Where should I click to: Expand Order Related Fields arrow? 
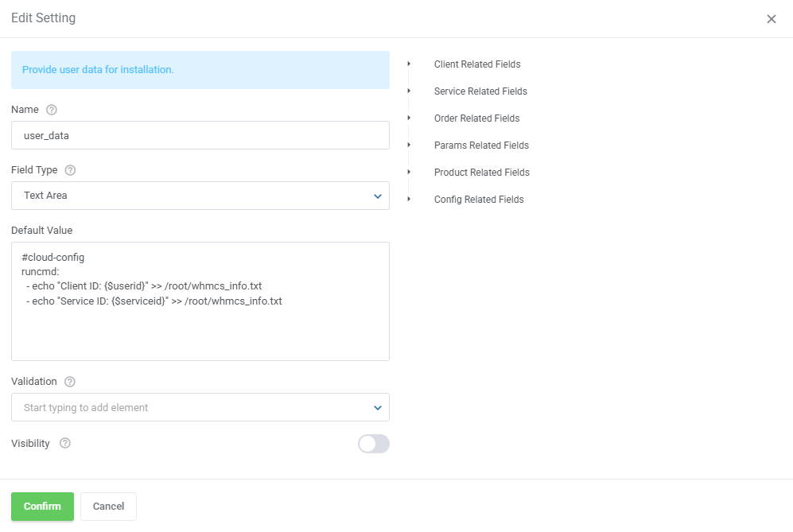(x=409, y=118)
